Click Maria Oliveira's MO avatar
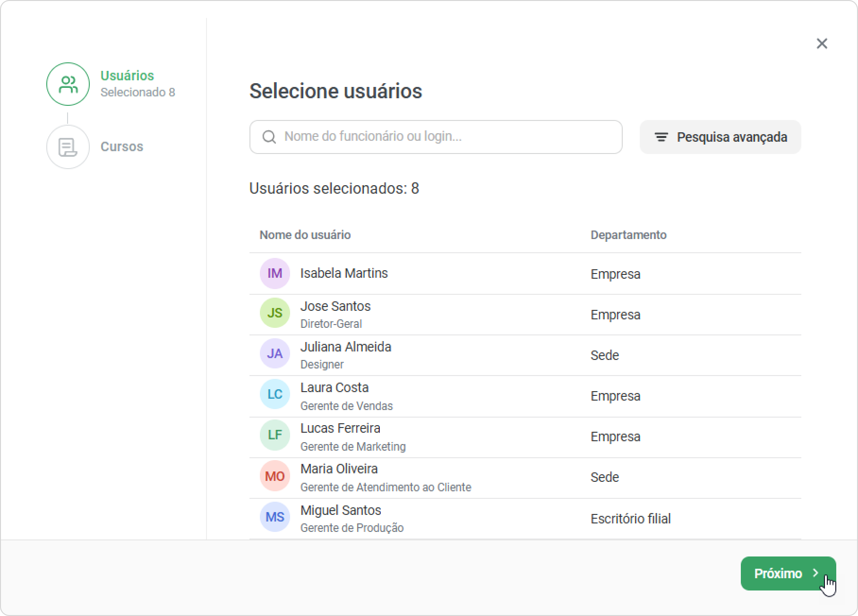The width and height of the screenshot is (858, 616). 275,476
